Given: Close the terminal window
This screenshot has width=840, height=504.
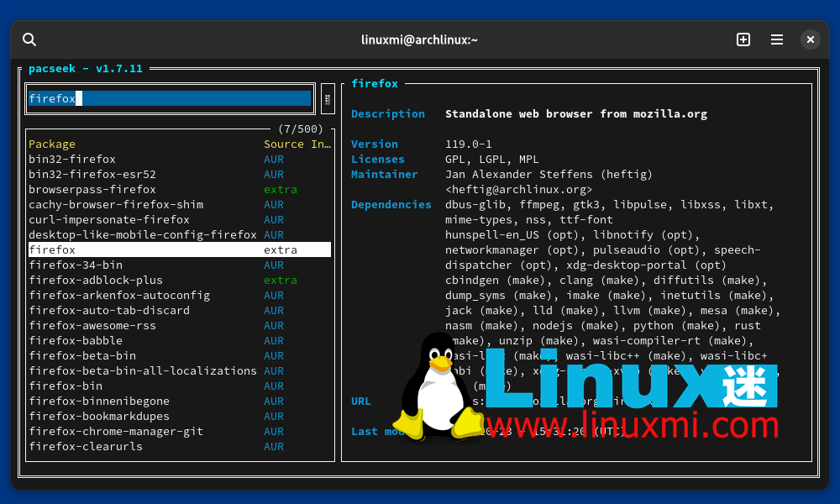Looking at the screenshot, I should pyautogui.click(x=811, y=39).
